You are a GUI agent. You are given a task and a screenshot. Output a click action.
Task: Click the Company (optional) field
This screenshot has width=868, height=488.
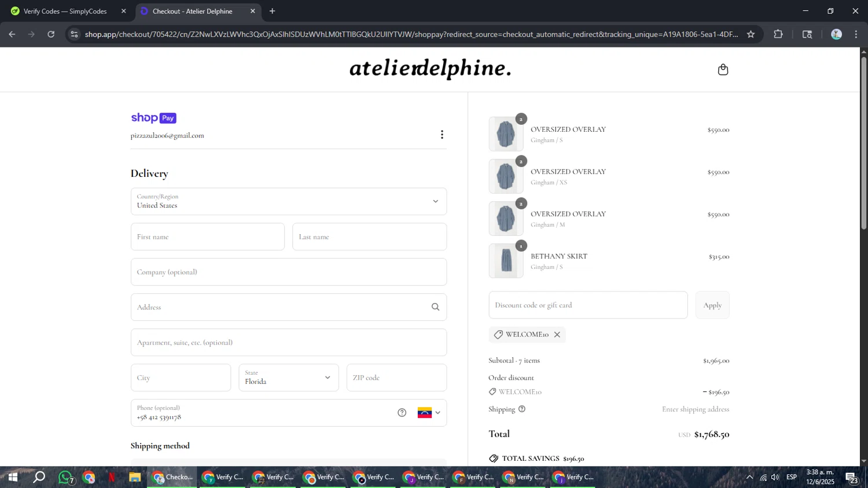[289, 272]
